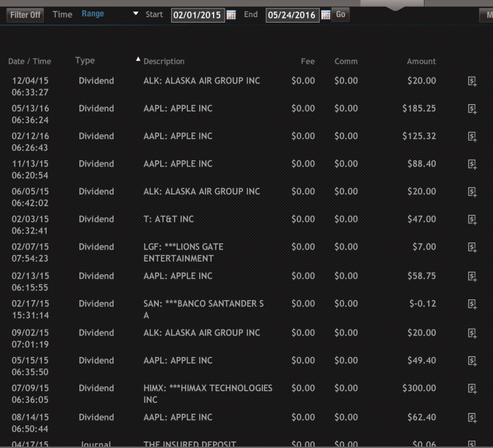The width and height of the screenshot is (493, 448).
Task: Open detail icon for ALK dividend 06/05/15
Action: pos(472,192)
